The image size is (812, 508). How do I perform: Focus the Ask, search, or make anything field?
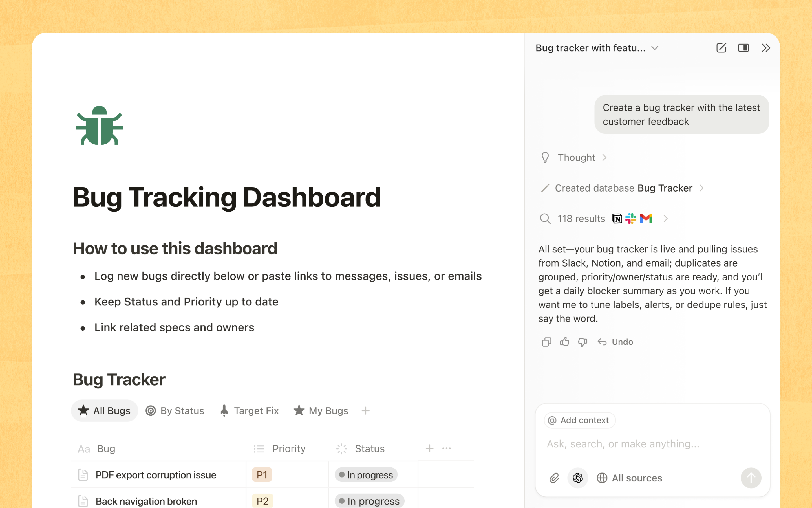pos(652,444)
